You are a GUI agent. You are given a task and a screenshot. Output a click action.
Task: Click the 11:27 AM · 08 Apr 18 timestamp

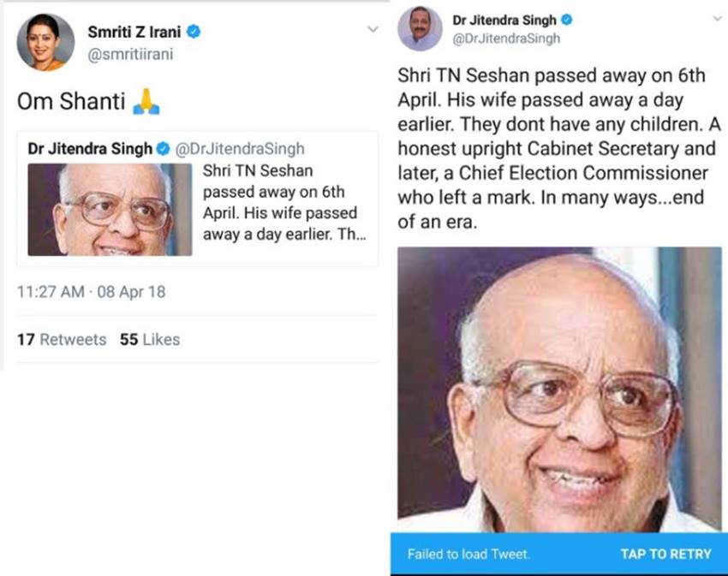tap(92, 292)
